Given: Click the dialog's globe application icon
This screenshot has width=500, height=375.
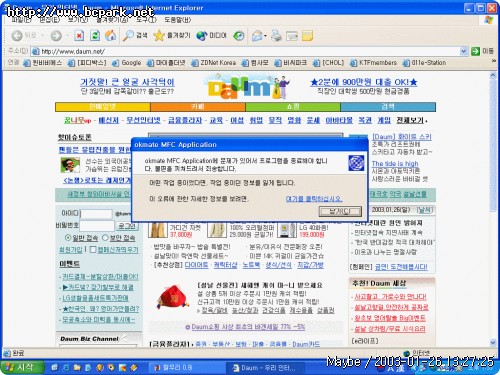Looking at the screenshot, I should [x=356, y=163].
